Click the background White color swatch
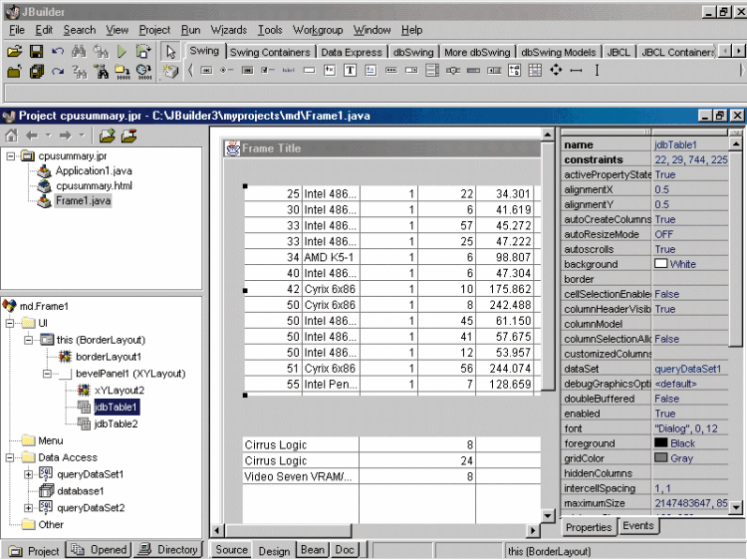The width and height of the screenshot is (747, 560). point(660,263)
